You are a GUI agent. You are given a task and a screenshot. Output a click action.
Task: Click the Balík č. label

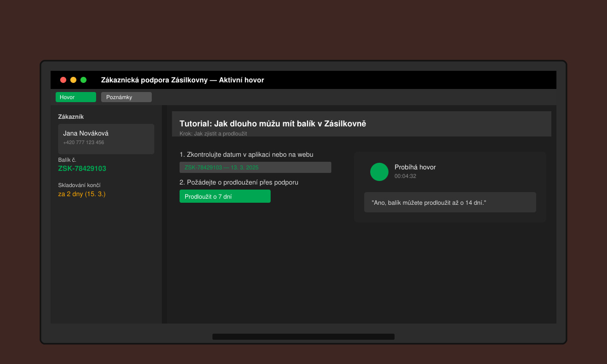tap(67, 160)
